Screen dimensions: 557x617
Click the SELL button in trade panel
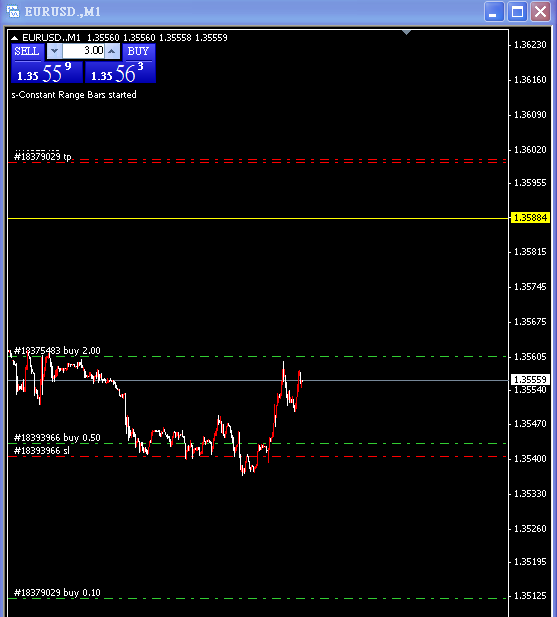click(x=27, y=52)
